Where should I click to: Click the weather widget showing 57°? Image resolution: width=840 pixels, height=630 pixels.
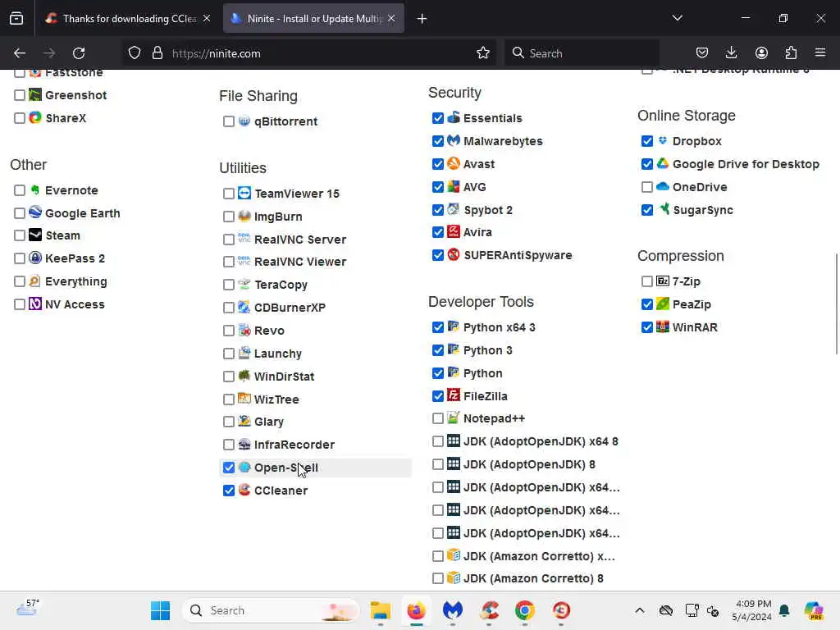point(27,608)
